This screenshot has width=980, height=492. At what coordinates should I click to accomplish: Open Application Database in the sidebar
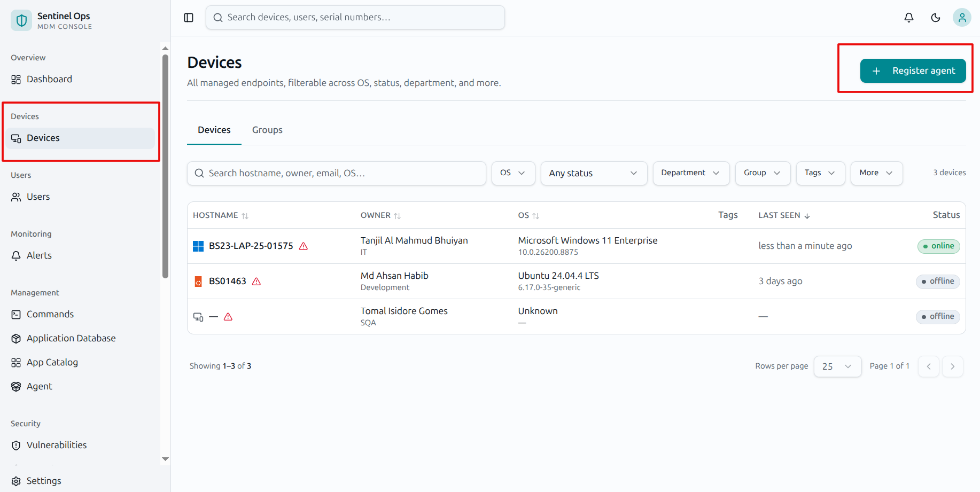80,338
